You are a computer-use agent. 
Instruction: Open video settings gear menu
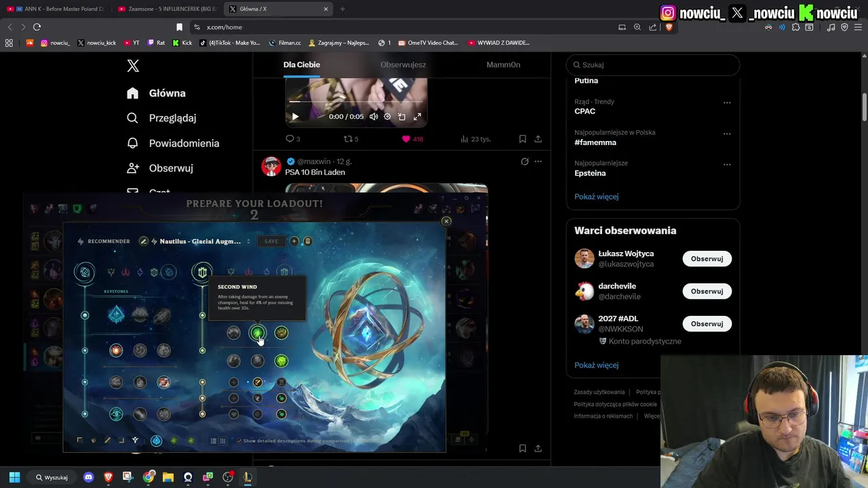(387, 117)
